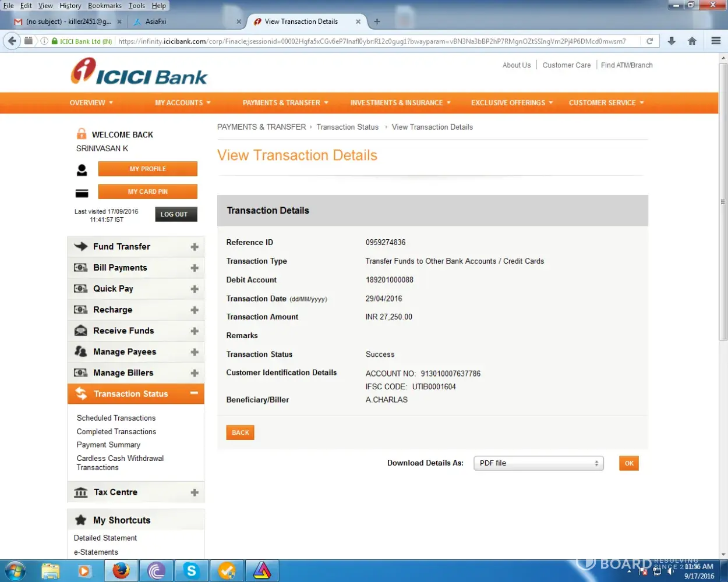Click the browser back arrow
This screenshot has width=728, height=582.
point(12,41)
